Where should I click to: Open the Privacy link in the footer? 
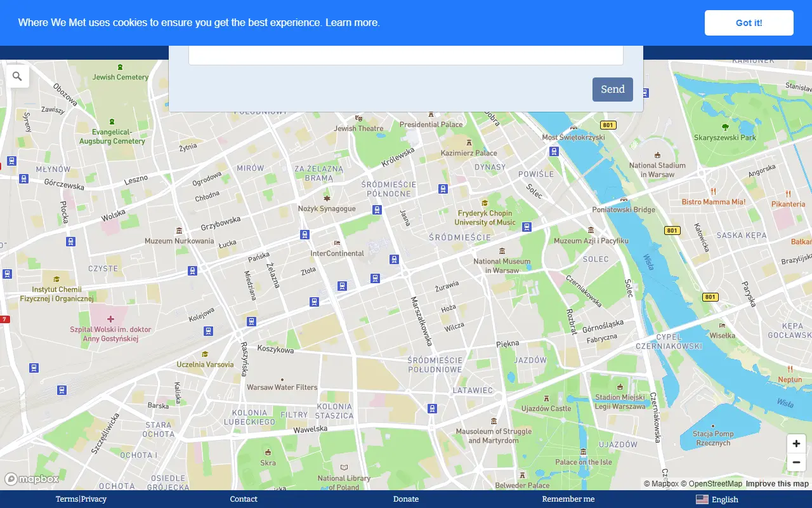point(94,499)
